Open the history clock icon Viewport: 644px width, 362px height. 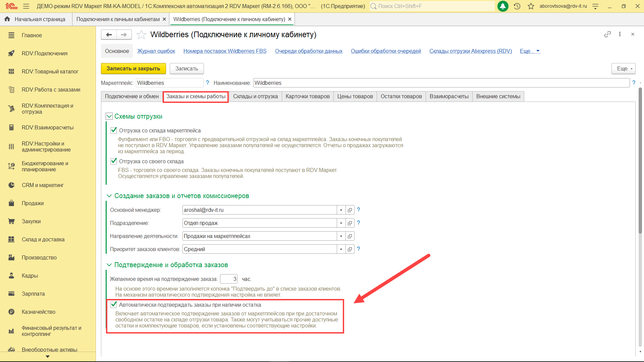[x=517, y=6]
